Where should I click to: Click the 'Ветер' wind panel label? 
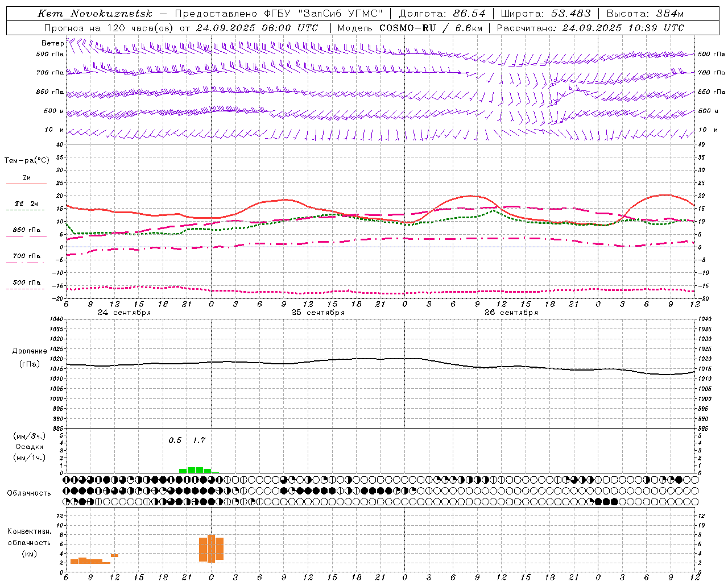(53, 43)
